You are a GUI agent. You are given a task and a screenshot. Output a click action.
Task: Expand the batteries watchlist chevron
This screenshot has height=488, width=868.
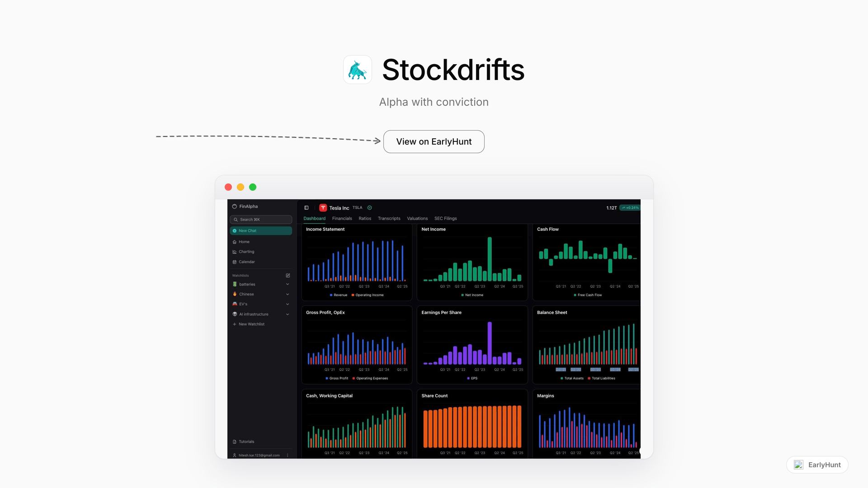288,284
